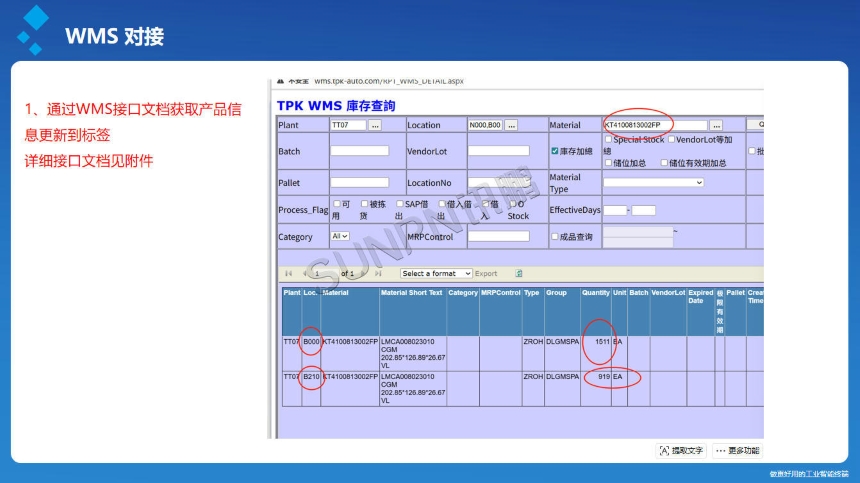Click the Export link
Screen dimensions: 860x483
(486, 274)
